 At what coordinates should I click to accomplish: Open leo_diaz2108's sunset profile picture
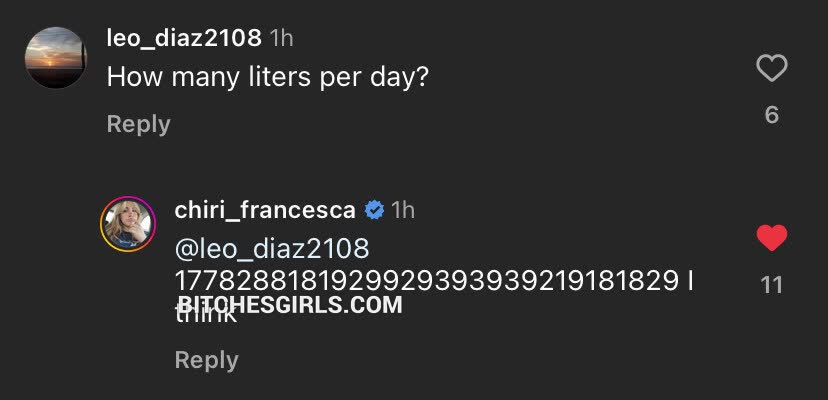[x=55, y=58]
